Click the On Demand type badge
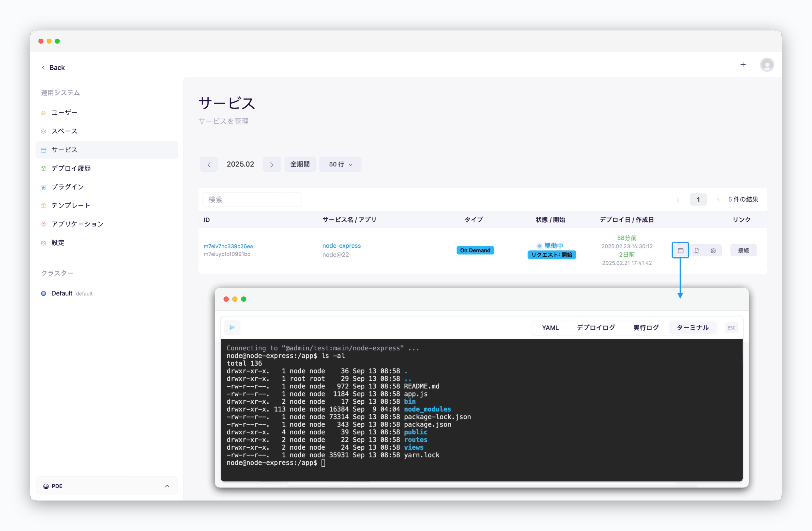 point(475,251)
